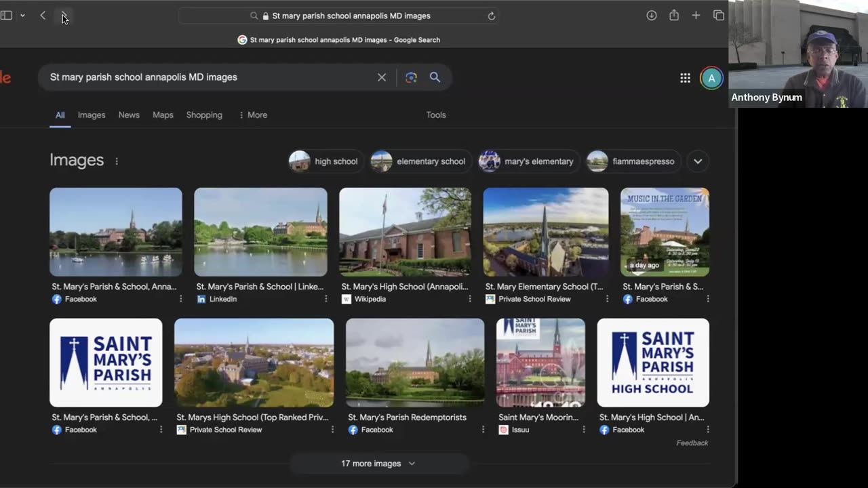Screen dimensions: 868x488
Task: Open a new Safari tab
Action: 696,16
